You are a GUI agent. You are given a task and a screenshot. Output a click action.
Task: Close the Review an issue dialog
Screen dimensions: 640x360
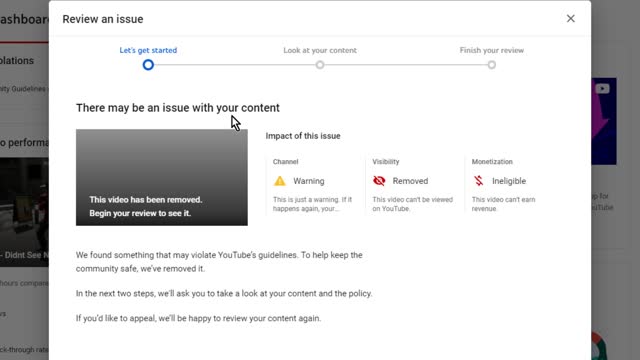(570, 19)
